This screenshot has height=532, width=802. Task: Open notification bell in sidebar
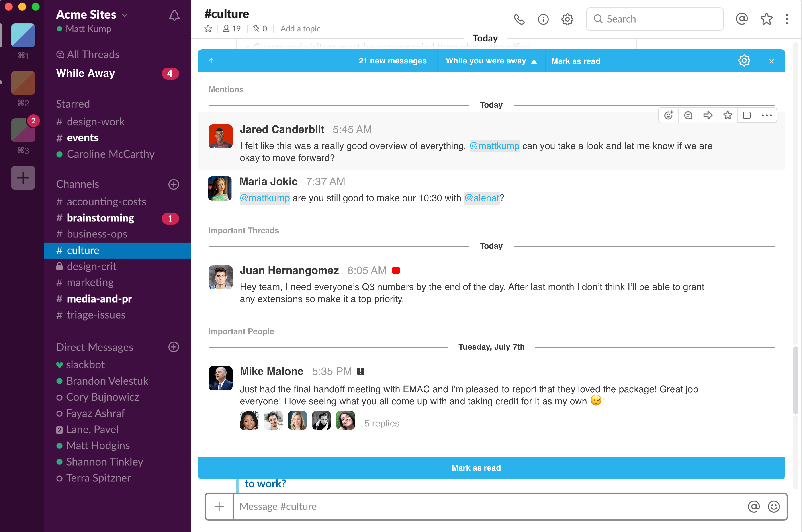[174, 15]
